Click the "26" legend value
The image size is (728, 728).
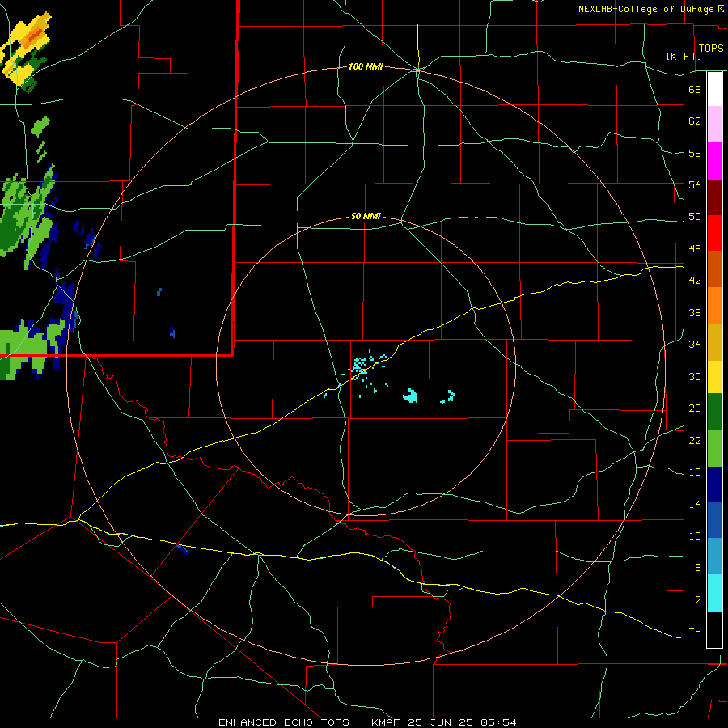695,408
